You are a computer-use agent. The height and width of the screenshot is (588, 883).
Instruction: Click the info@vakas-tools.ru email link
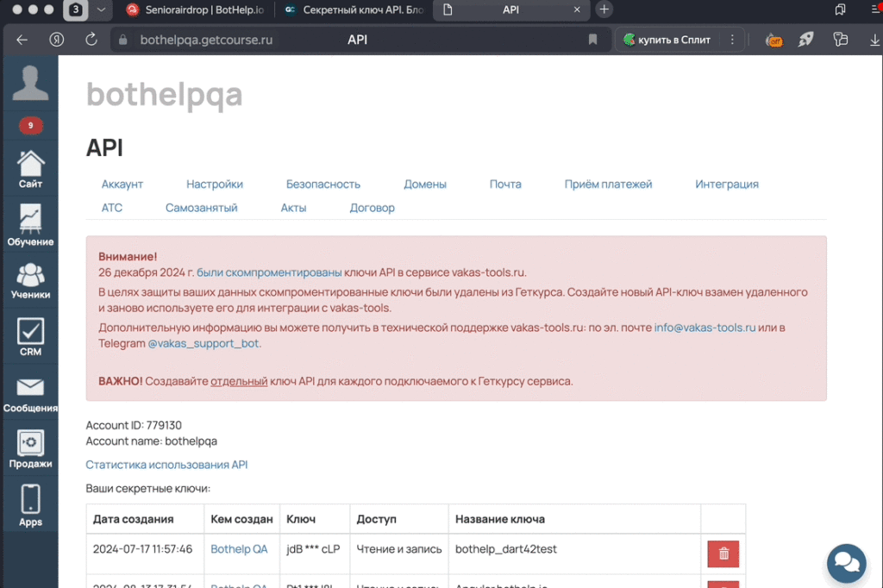point(705,328)
